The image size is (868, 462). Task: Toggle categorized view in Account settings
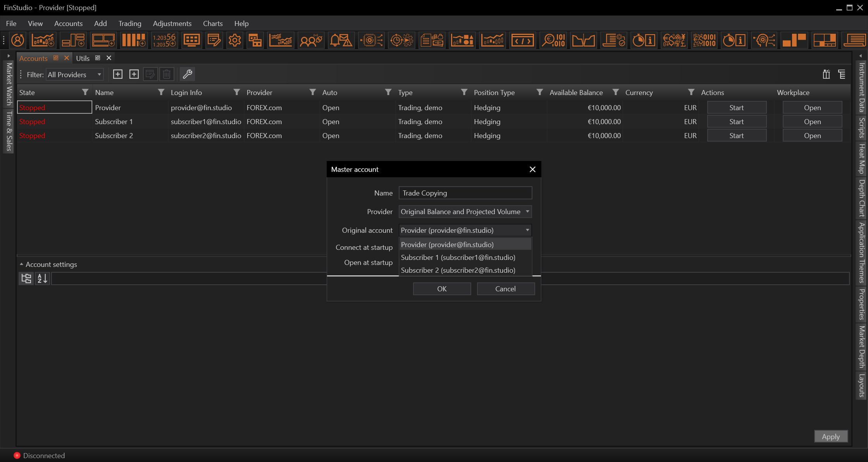[x=26, y=278]
